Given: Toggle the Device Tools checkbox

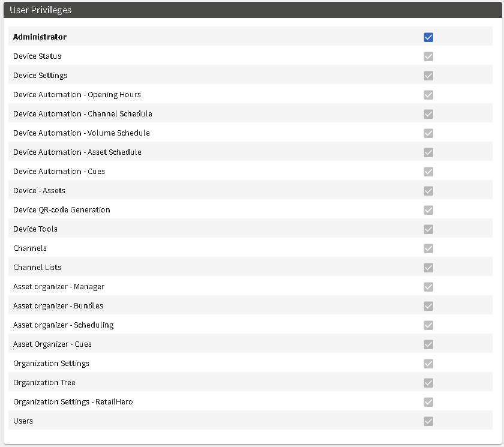Looking at the screenshot, I should click(428, 229).
